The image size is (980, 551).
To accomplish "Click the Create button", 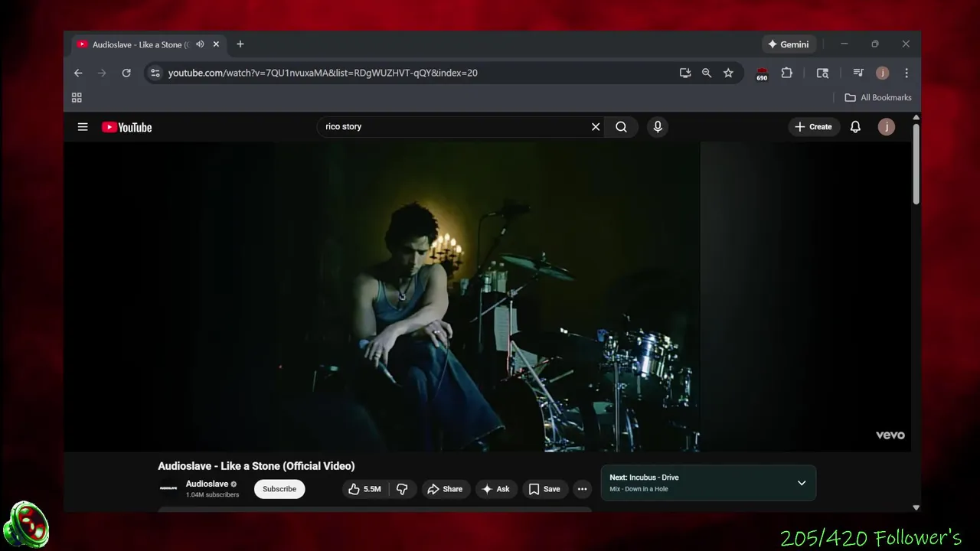I will 813,127.
